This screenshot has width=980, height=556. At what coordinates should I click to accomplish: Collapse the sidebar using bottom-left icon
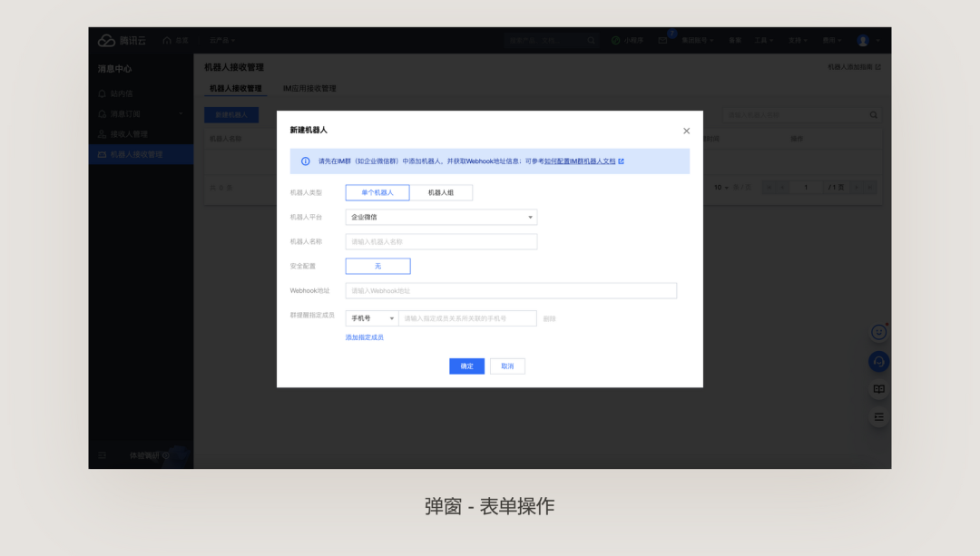click(x=102, y=455)
